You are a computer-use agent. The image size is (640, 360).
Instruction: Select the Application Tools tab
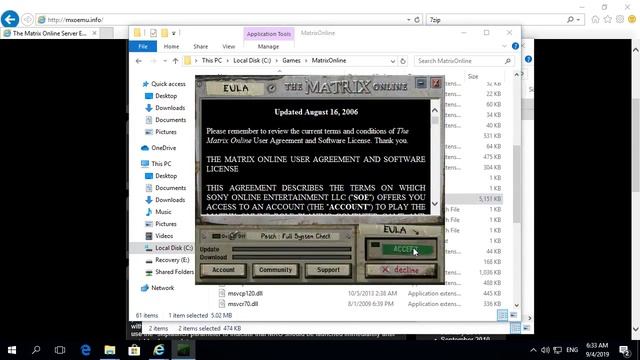(x=269, y=34)
